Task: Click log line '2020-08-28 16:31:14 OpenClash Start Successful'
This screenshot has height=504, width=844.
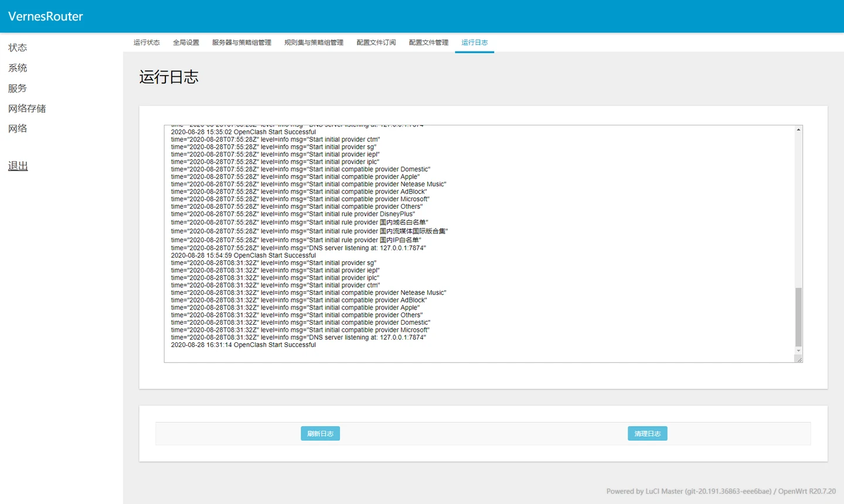Action: pos(243,345)
